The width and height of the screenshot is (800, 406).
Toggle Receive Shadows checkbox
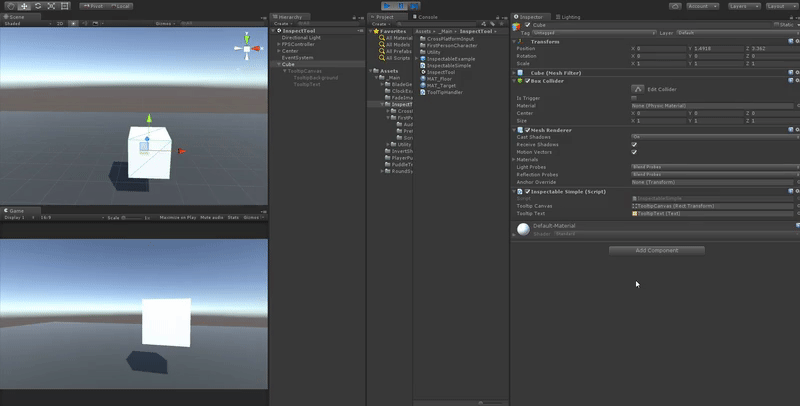[x=634, y=144]
